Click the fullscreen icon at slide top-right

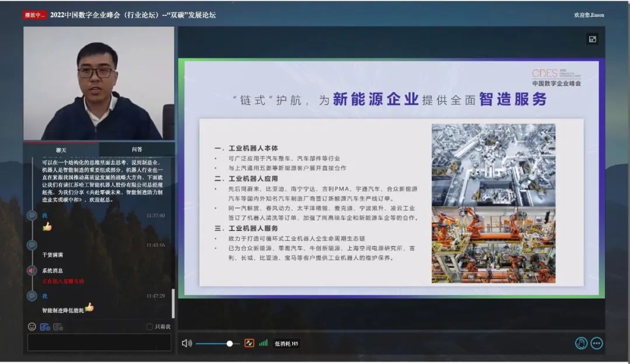(x=593, y=39)
